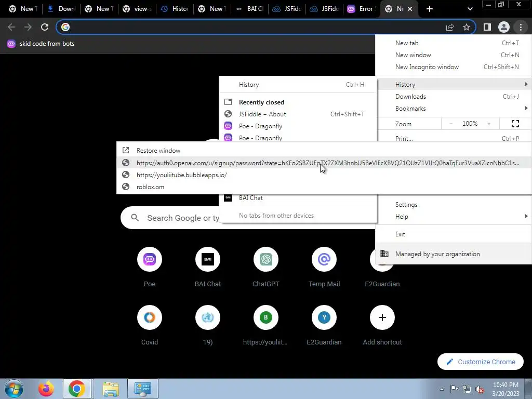
Task: Click the browser forward arrow
Action: pyautogui.click(x=28, y=27)
